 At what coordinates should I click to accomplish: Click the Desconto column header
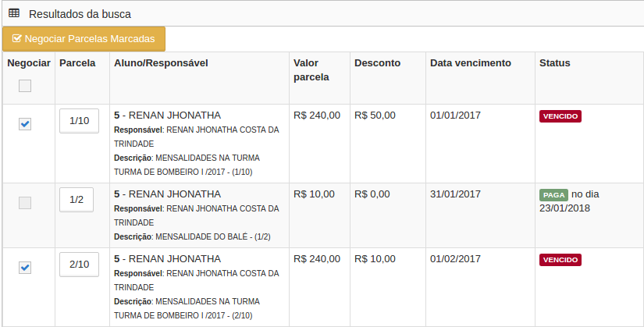(378, 63)
